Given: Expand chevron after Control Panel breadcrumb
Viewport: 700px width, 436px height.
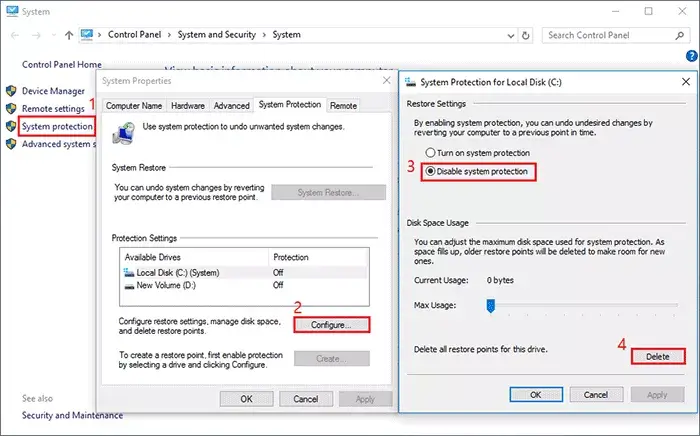Looking at the screenshot, I should tap(170, 35).
